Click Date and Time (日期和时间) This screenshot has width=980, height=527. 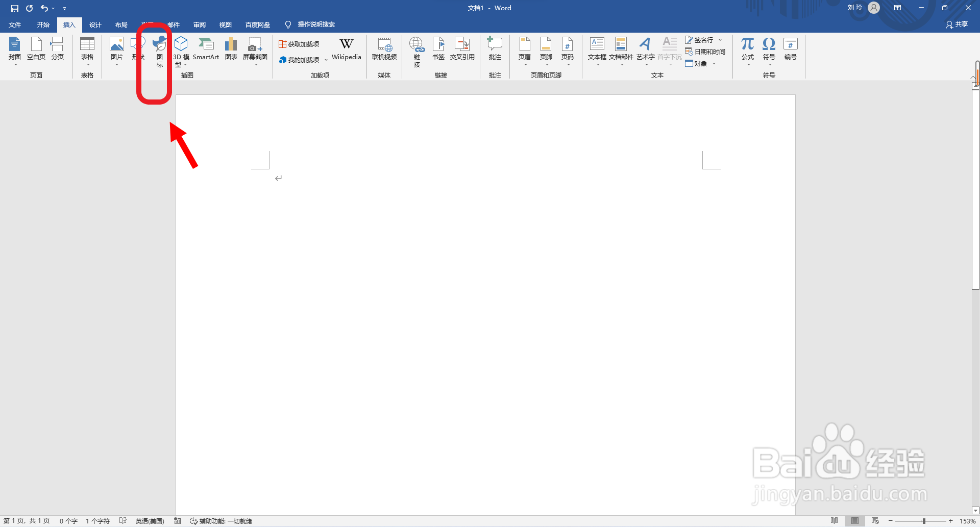click(705, 52)
